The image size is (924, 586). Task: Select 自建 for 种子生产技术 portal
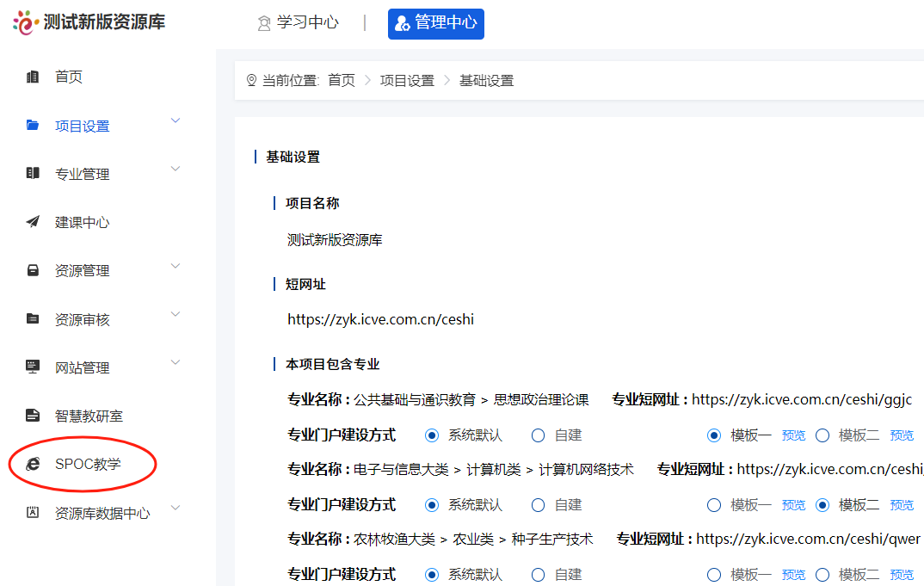coord(538,575)
